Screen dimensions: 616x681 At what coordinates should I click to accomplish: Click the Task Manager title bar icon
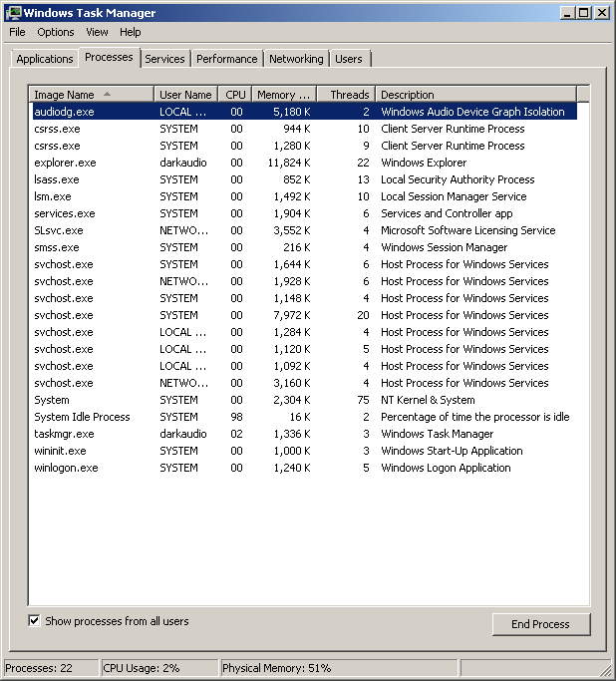click(14, 13)
